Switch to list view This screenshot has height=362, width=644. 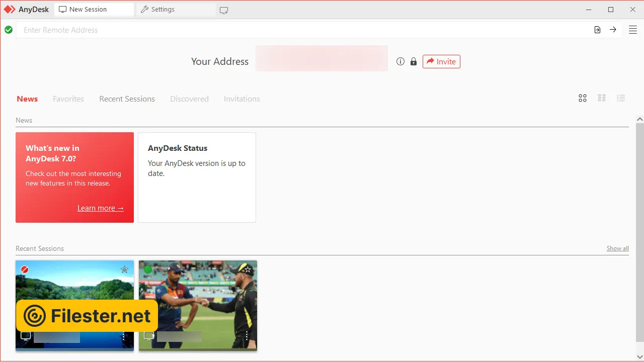621,99
